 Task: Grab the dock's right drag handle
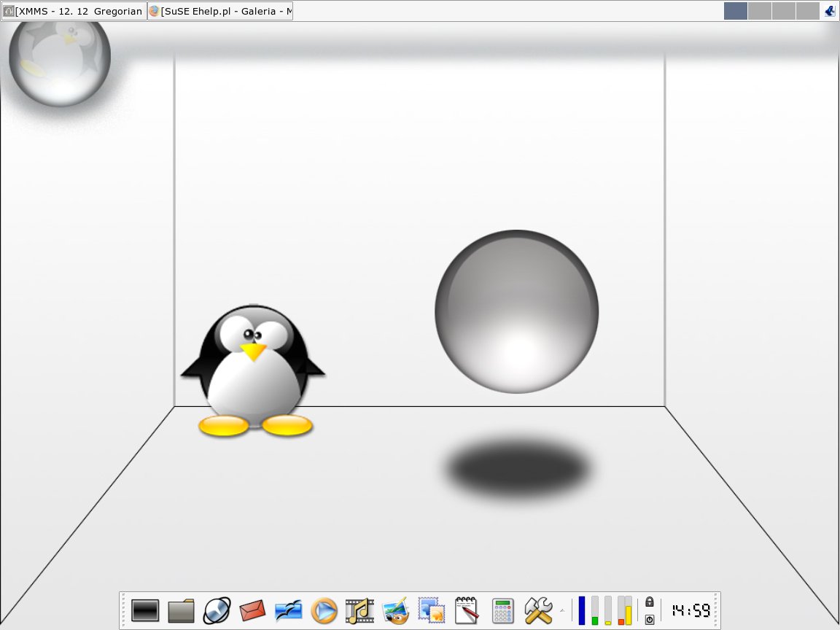coord(716,611)
